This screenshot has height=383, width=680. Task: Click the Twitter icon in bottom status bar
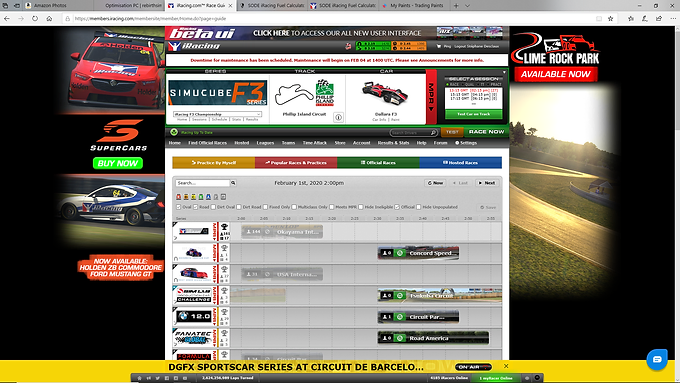tap(157, 378)
